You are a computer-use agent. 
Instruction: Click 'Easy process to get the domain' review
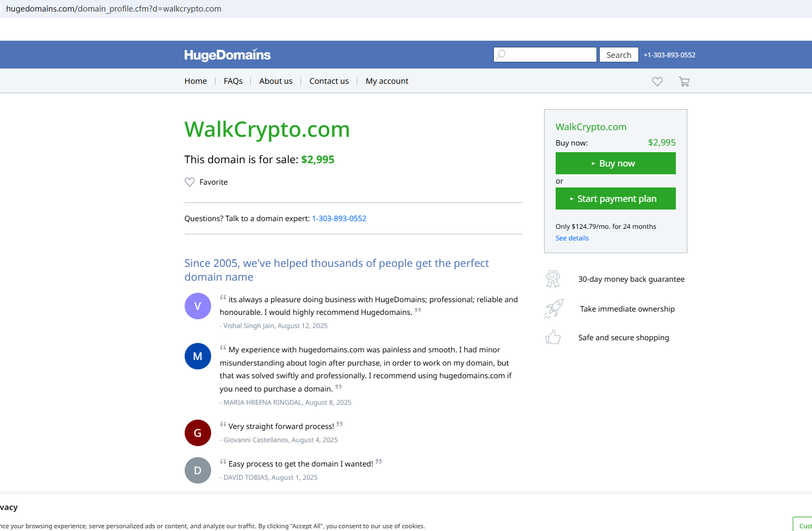pos(301,464)
